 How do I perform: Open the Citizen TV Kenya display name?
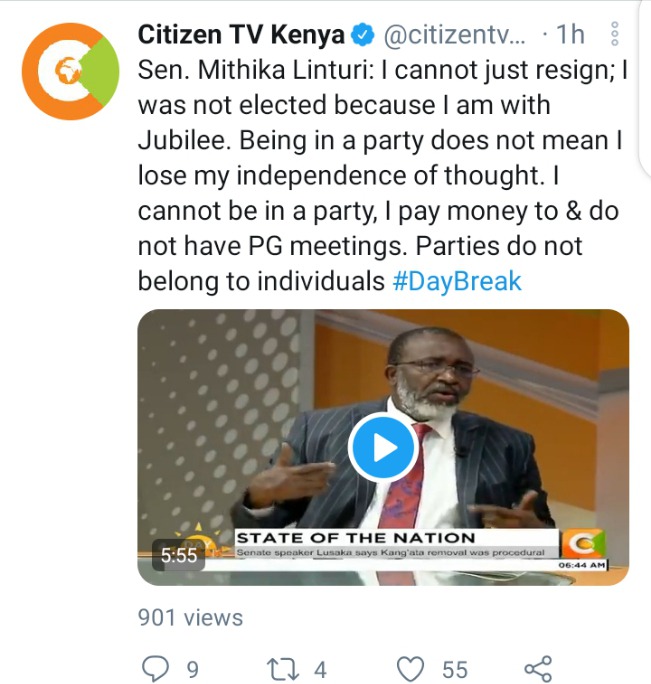tap(241, 34)
